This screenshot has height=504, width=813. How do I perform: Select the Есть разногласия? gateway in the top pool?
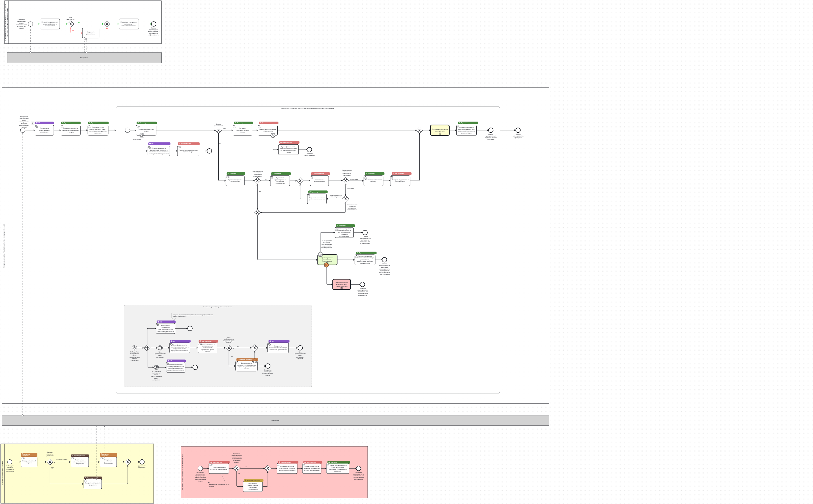tap(71, 24)
